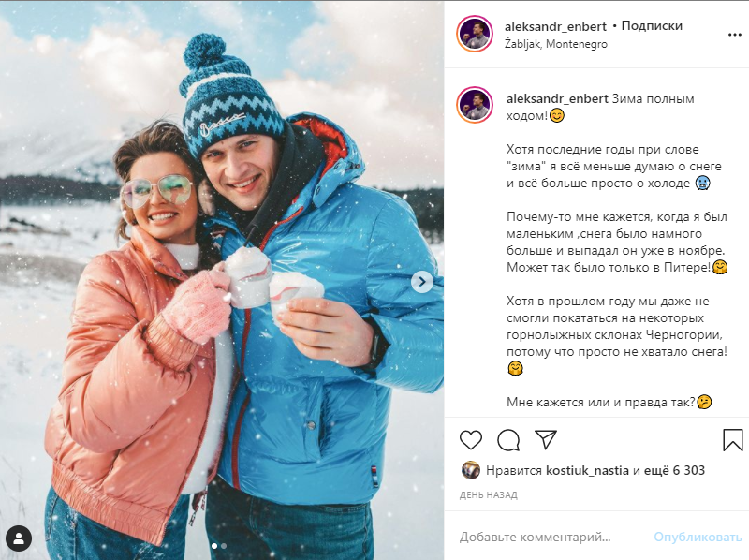This screenshot has height=560, width=749.
Task: Toggle the Подписки following button
Action: tap(652, 26)
